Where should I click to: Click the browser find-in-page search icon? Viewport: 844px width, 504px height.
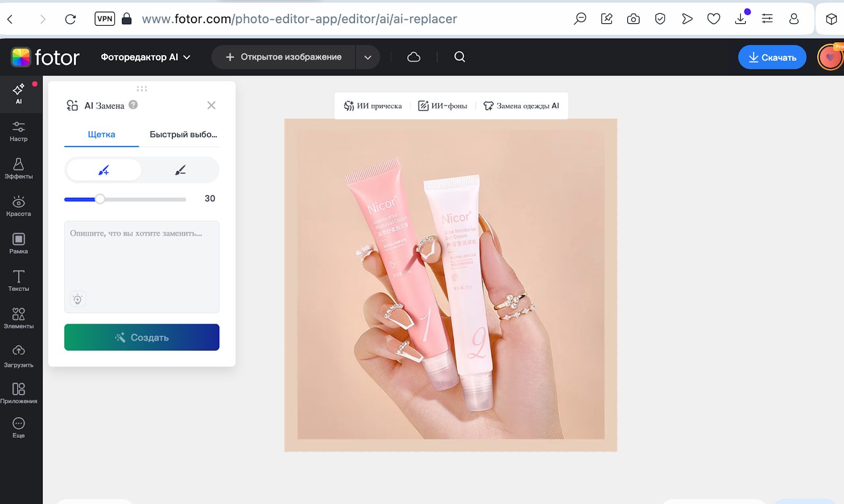click(x=580, y=19)
